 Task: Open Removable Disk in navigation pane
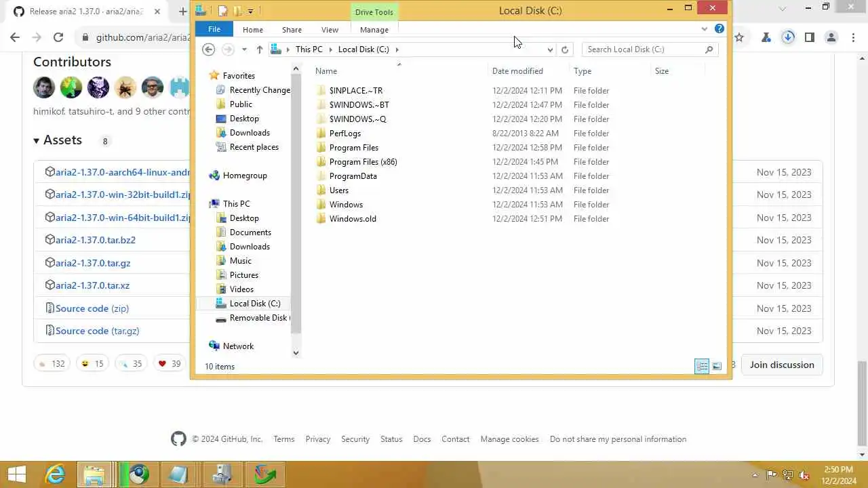259,318
